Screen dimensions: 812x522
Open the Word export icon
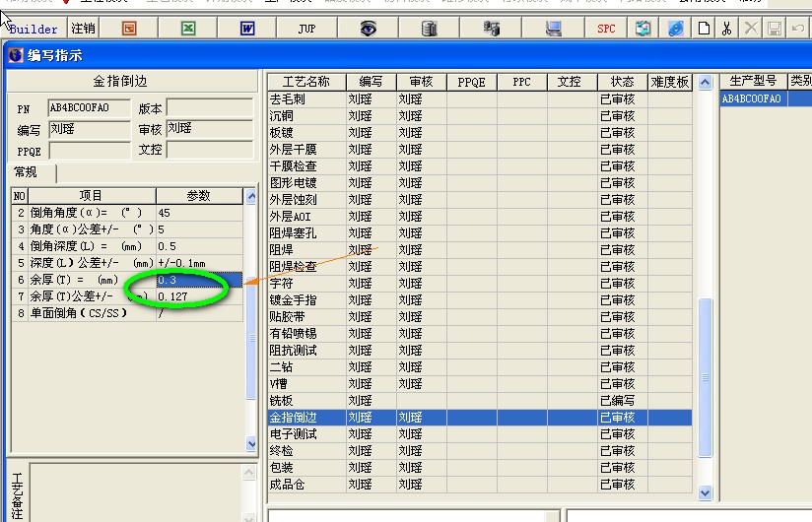pos(247,29)
